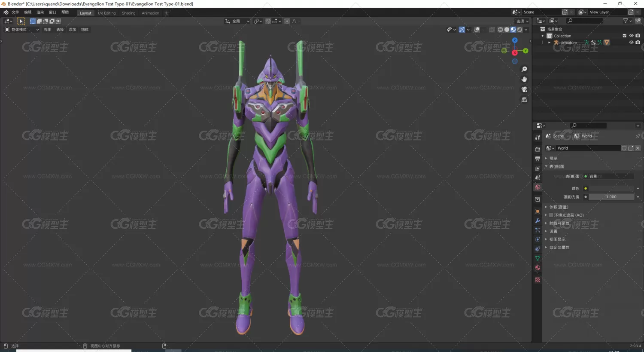
Task: Open the viewport shading options dropdown
Action: pos(526,30)
